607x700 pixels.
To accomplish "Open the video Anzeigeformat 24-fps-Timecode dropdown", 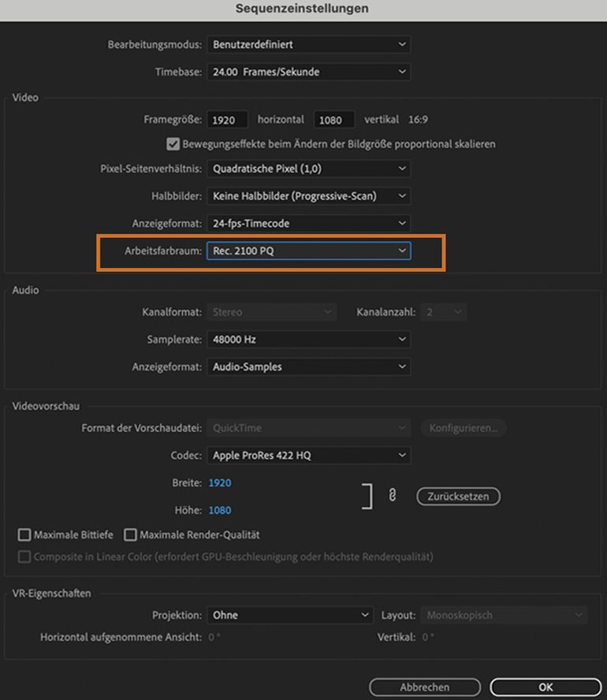I will (x=308, y=223).
